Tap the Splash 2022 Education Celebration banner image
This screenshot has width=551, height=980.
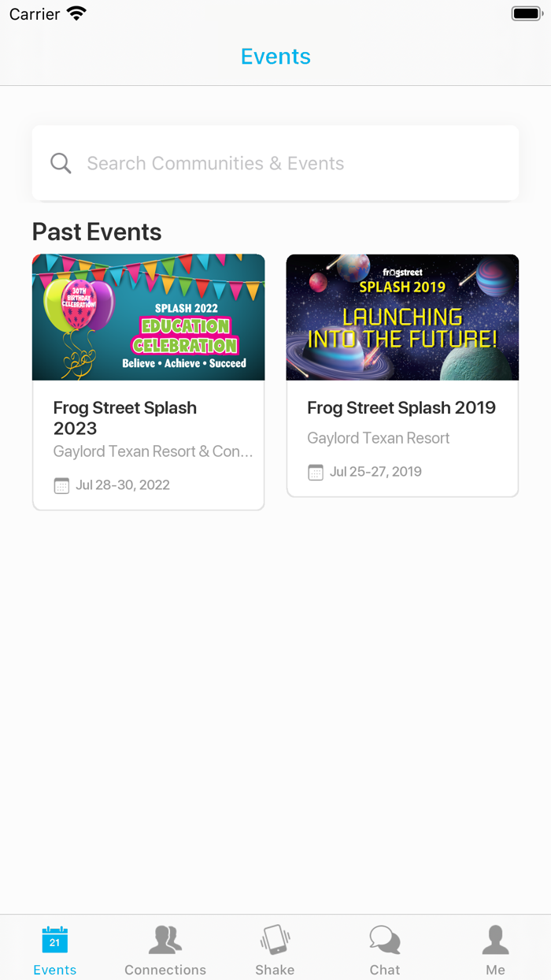(x=148, y=317)
